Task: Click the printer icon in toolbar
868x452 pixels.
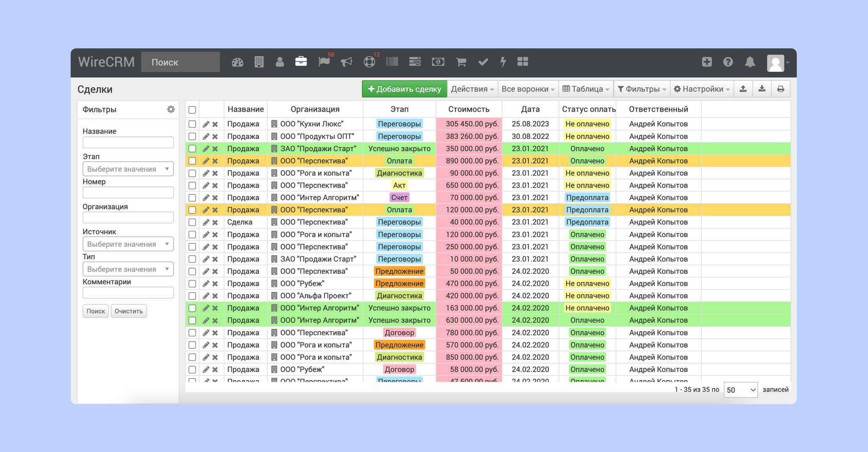Action: tap(780, 89)
